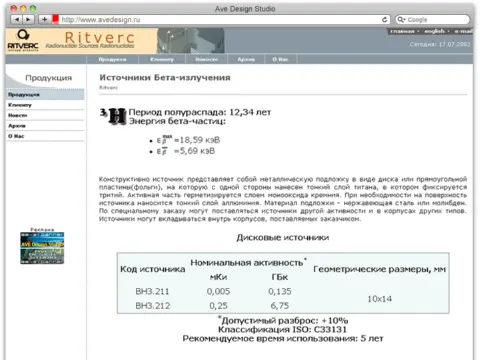Click the heading Источники Бета-излучения
The image size is (480, 360).
[x=165, y=78]
